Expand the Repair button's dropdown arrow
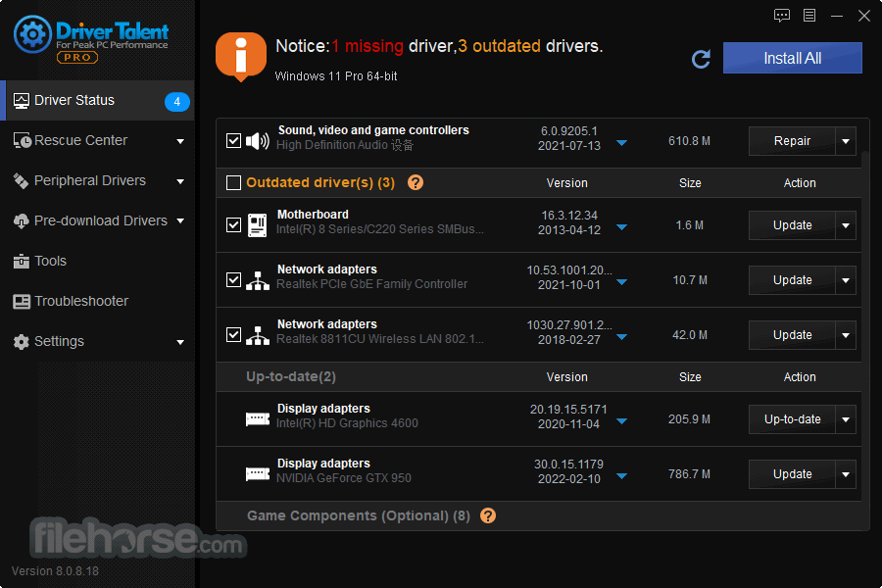The height and width of the screenshot is (588, 882). pyautogui.click(x=845, y=140)
